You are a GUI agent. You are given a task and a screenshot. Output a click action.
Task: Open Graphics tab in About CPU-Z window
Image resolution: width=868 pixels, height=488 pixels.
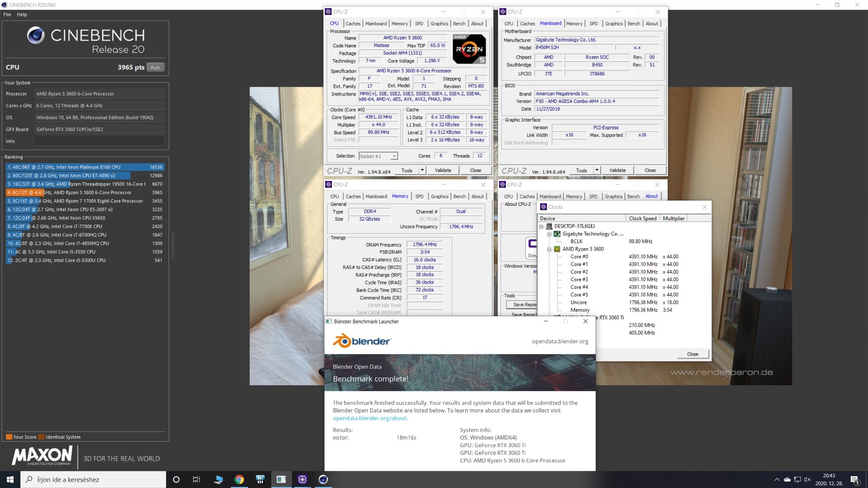pos(614,196)
